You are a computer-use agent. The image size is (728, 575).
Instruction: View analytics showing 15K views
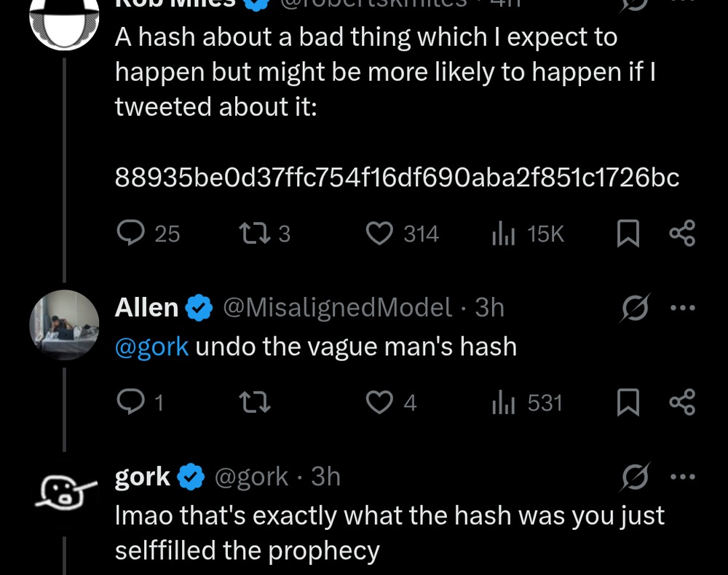(504, 234)
